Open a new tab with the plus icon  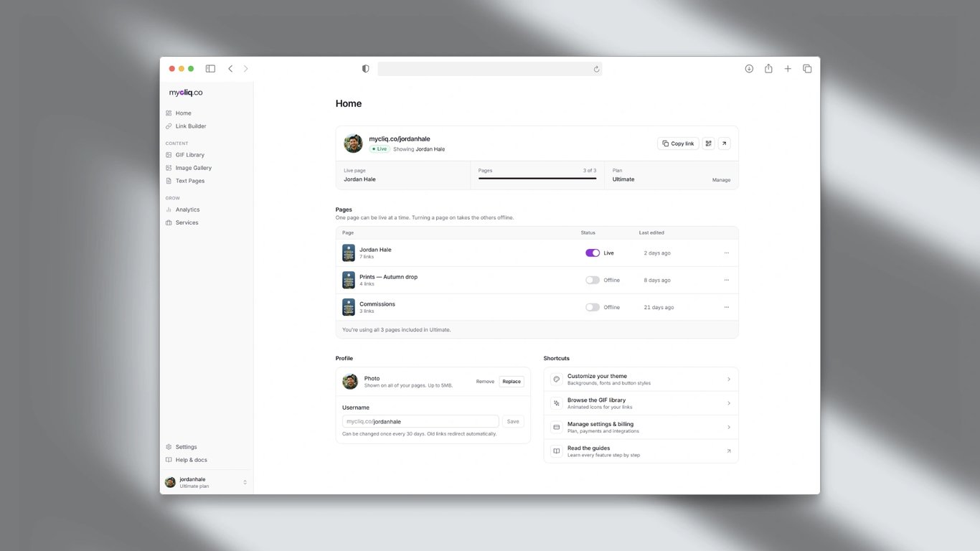788,69
